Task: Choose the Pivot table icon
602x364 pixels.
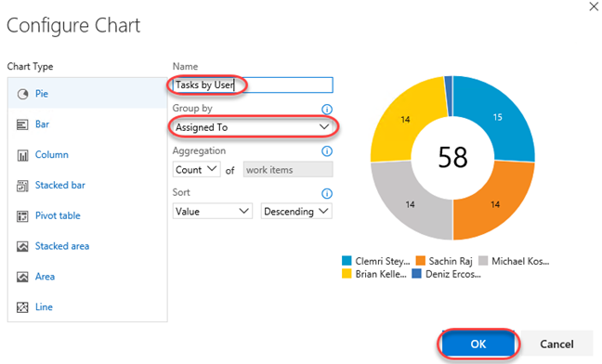Action: (x=22, y=216)
